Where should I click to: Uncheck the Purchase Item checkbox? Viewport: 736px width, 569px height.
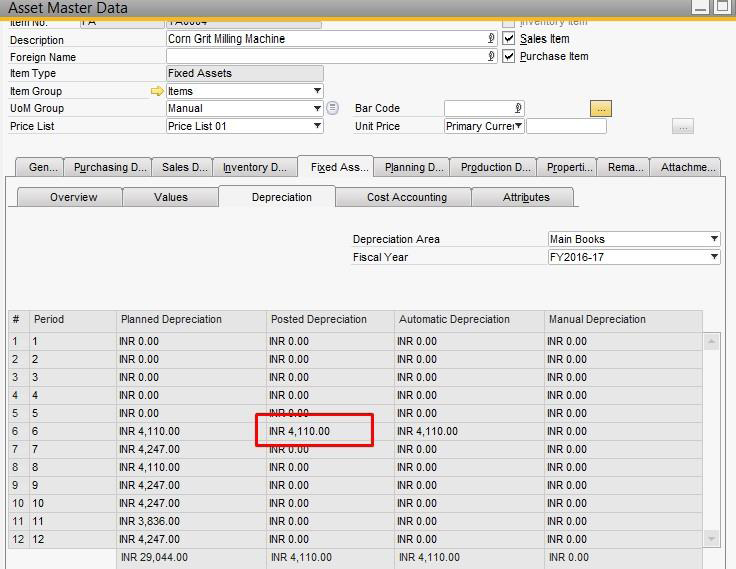pos(509,57)
